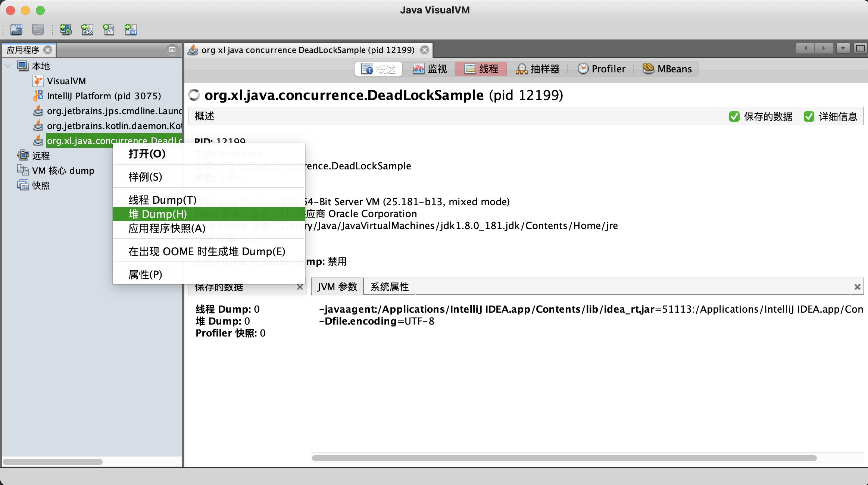The height and width of the screenshot is (485, 868).
Task: Click the JVM arguments horizontal scrollbar
Action: pyautogui.click(x=564, y=458)
